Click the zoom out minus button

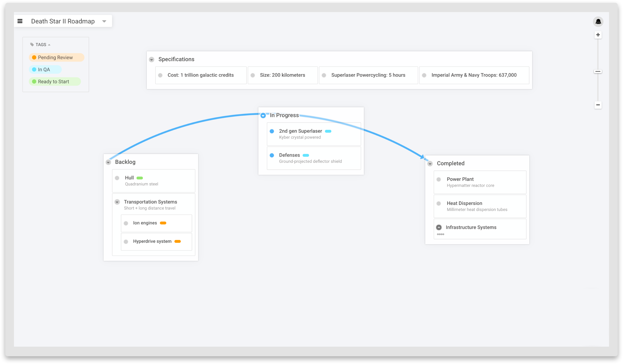tap(598, 105)
